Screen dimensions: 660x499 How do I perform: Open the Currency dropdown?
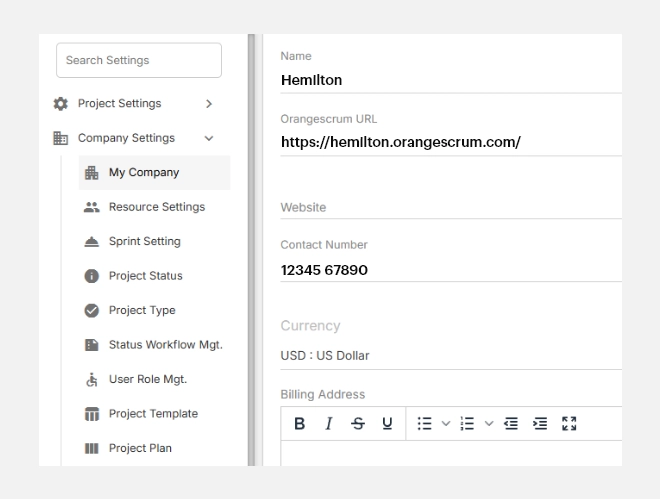click(x=450, y=356)
